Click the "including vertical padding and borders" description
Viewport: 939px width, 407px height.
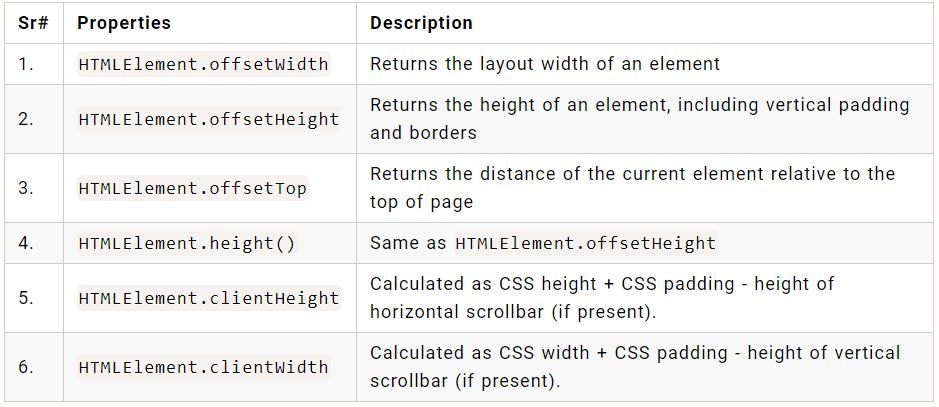[639, 119]
